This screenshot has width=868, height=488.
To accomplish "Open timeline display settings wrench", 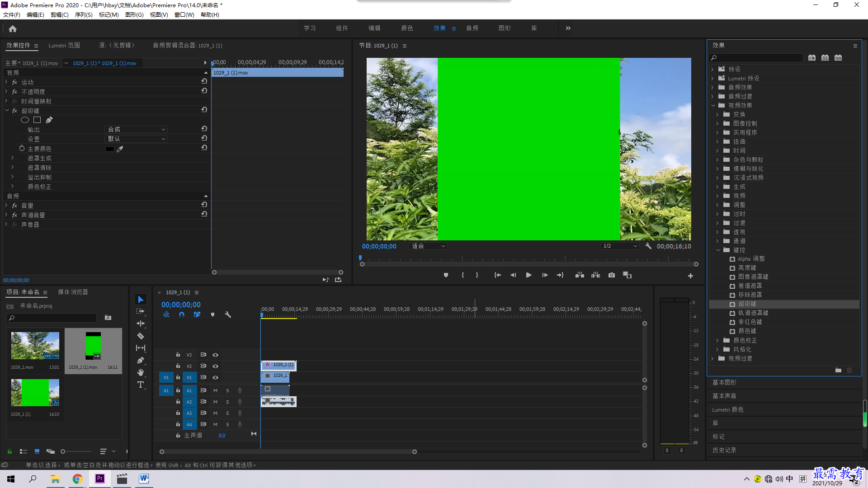I will pyautogui.click(x=228, y=314).
